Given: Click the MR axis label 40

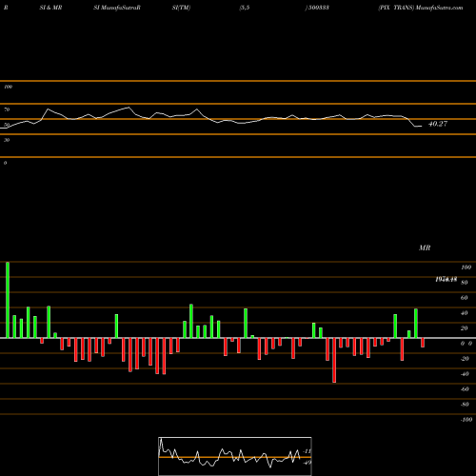Looking at the screenshot, I should tap(465, 313).
